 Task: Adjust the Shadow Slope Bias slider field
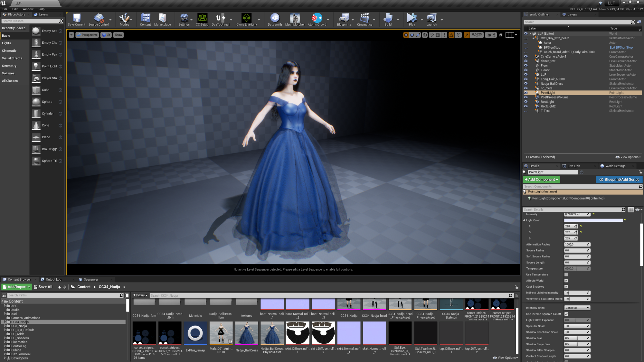click(x=577, y=344)
